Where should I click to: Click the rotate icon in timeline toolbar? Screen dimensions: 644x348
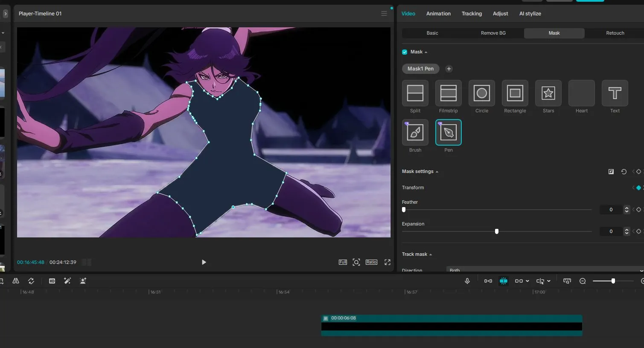[x=31, y=281]
